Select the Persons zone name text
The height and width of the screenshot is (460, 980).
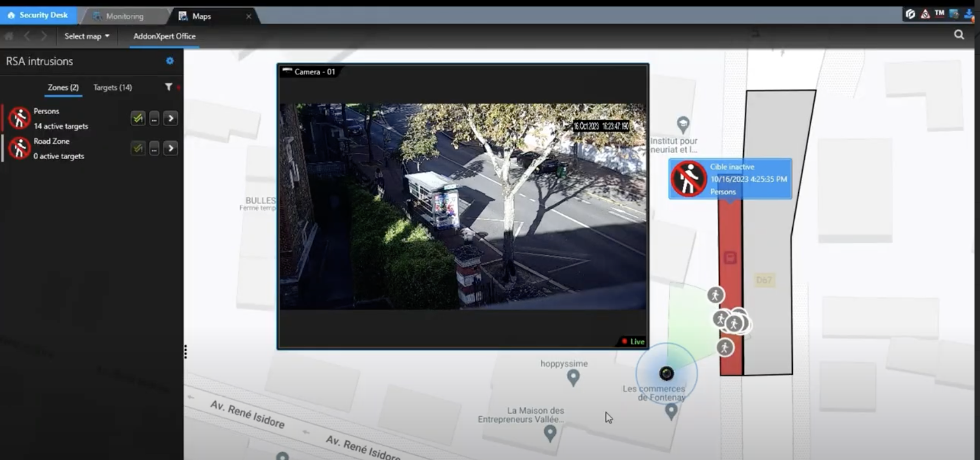click(46, 111)
